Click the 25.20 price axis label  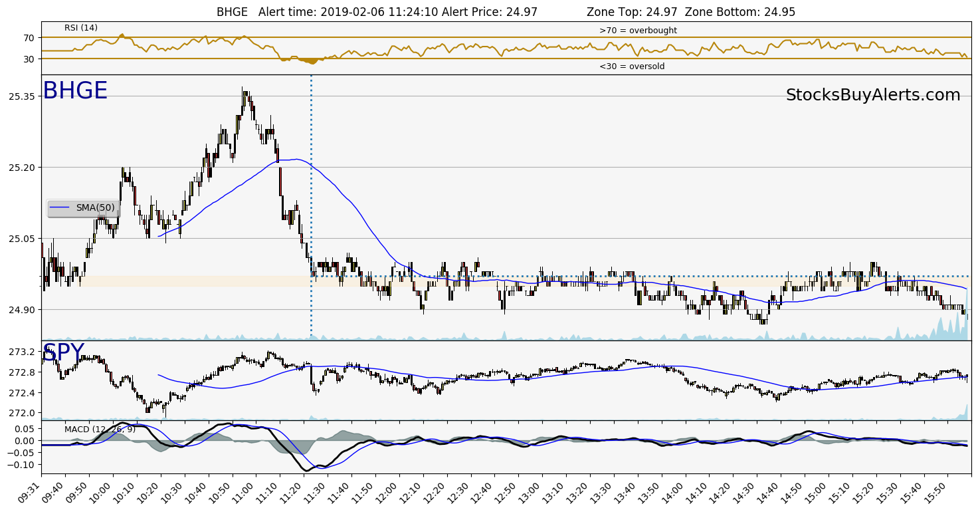(21, 168)
